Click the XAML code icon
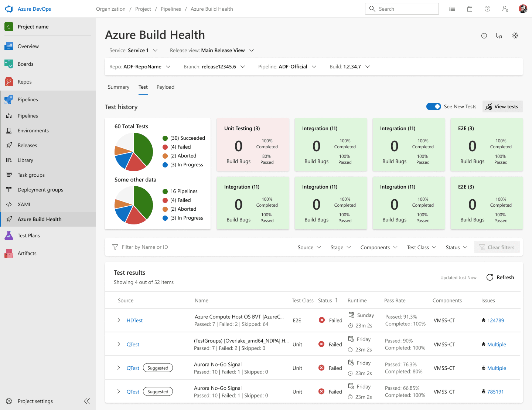Viewport: 532px width, 410px height. pos(9,204)
